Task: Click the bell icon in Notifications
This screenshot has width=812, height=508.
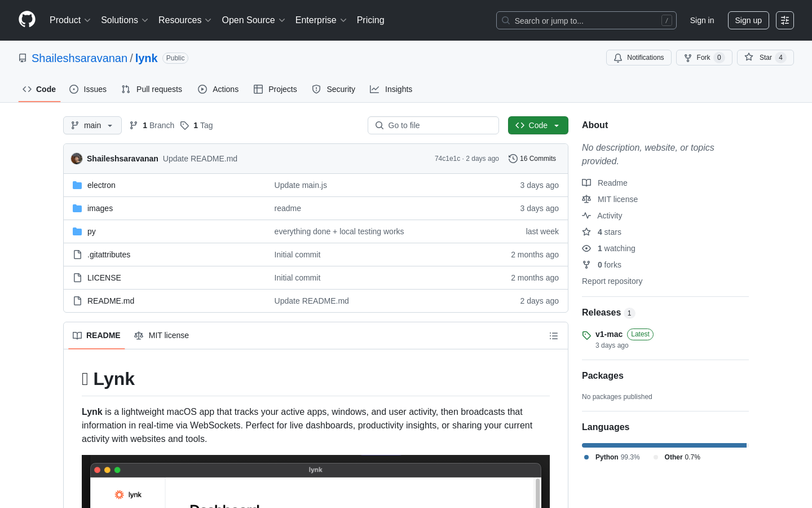Action: [x=618, y=58]
